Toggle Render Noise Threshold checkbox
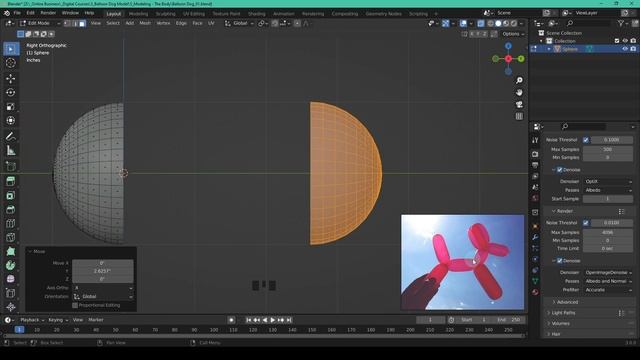 [x=586, y=223]
